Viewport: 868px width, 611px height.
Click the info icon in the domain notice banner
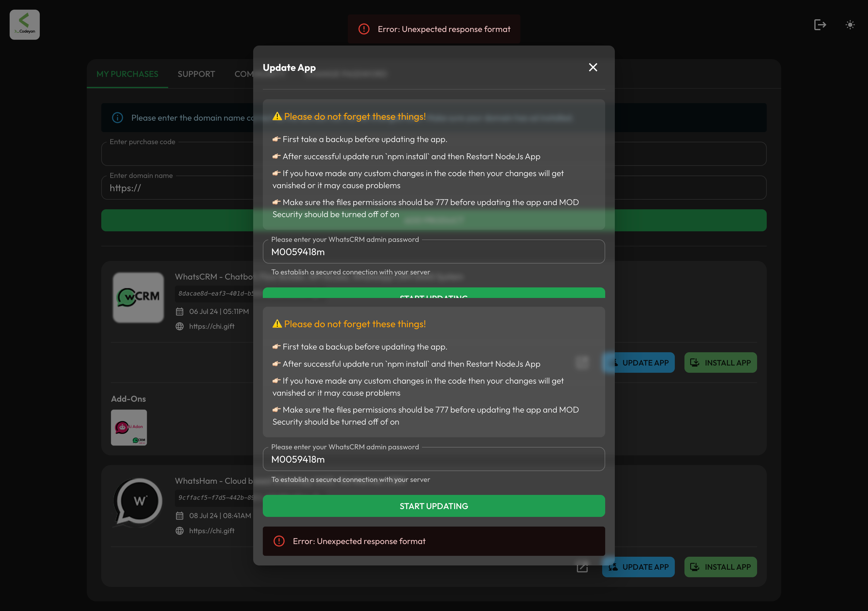click(117, 118)
